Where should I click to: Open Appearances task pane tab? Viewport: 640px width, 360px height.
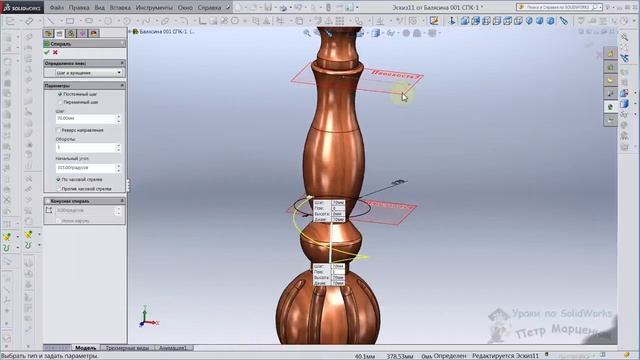point(610,107)
